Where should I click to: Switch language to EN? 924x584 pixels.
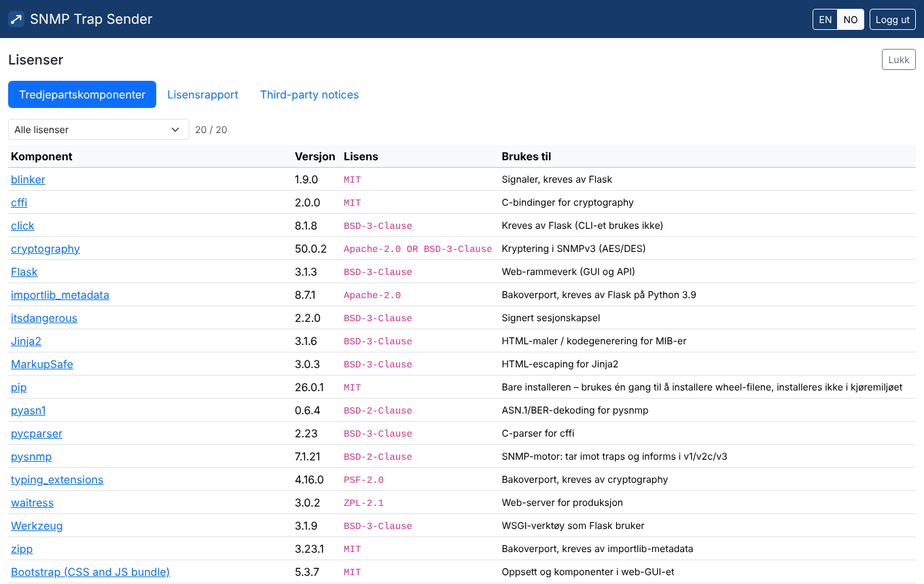coord(825,20)
